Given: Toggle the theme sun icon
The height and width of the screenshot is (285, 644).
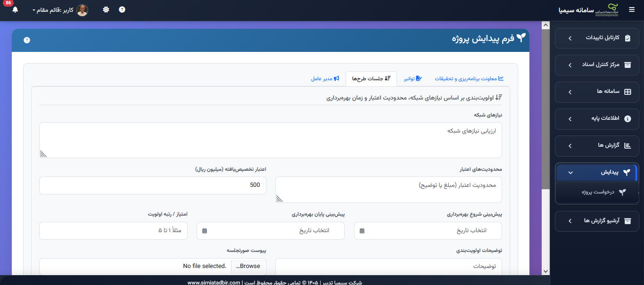Looking at the screenshot, I should 106,9.
